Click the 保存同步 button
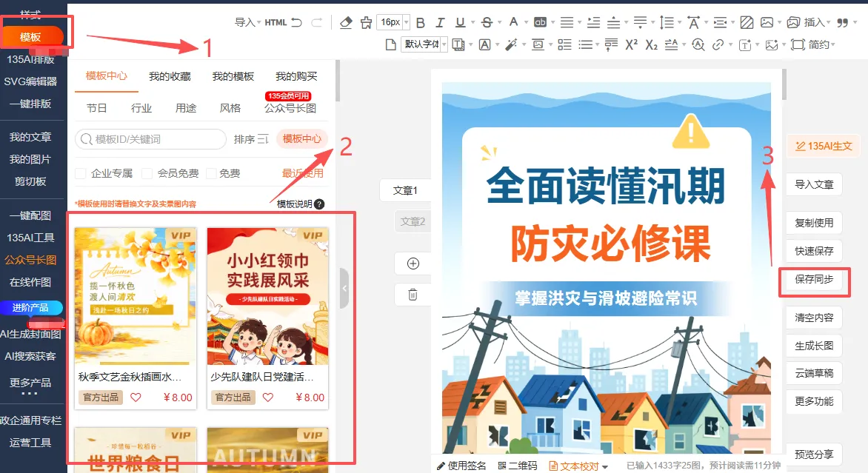The height and width of the screenshot is (473, 868). (814, 279)
